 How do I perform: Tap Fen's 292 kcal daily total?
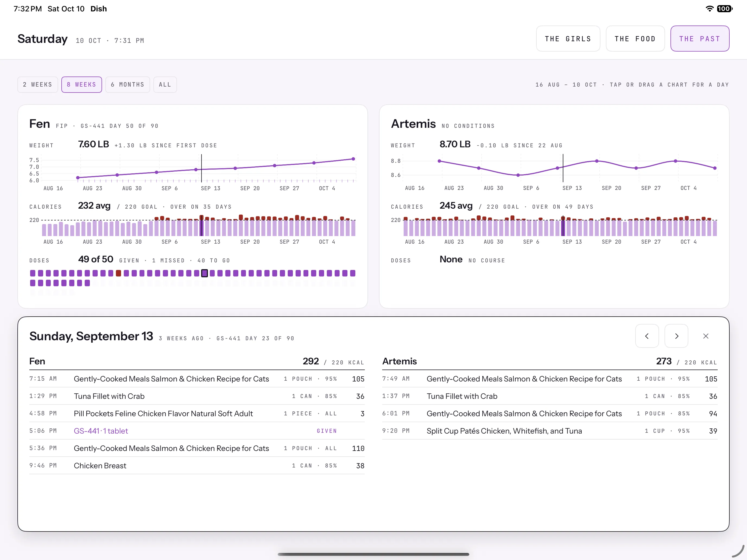click(311, 361)
